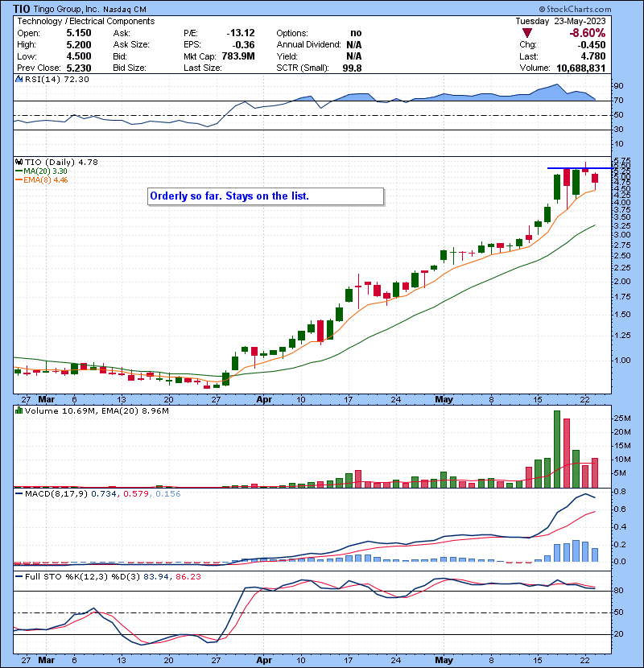Click the stochastic %K value 83.94
The image size is (644, 668).
(155, 577)
